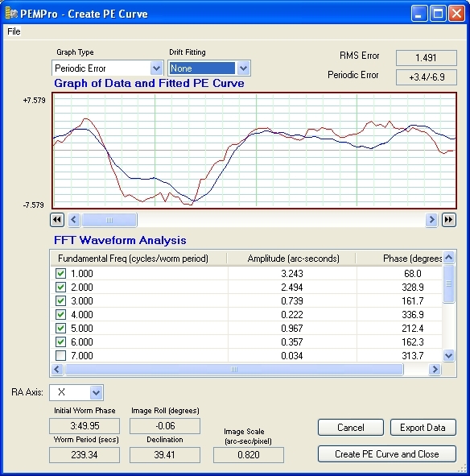This screenshot has height=476, width=470.
Task: Click amplitude value 0.739
Action: tap(292, 301)
